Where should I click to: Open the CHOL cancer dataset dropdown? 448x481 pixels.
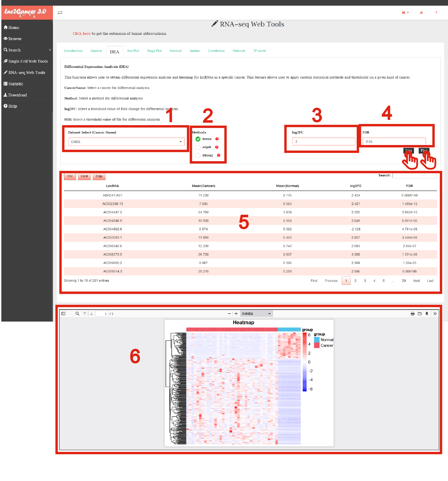click(x=126, y=142)
